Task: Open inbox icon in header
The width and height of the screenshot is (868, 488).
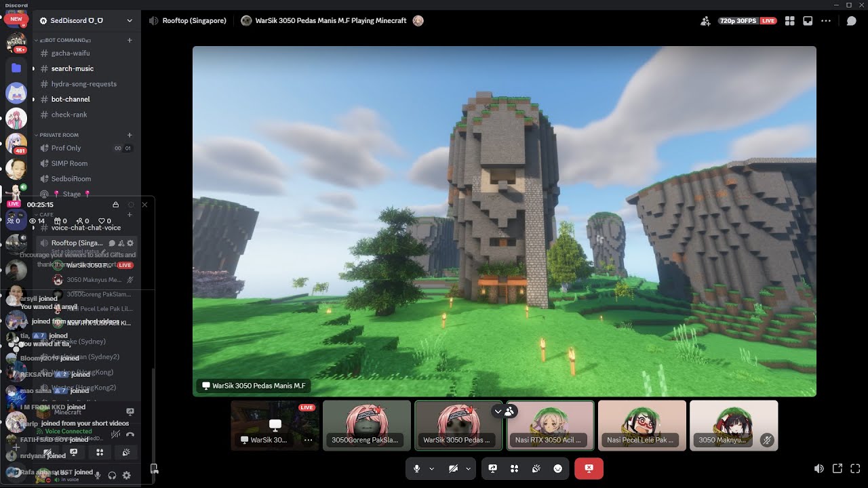Action: point(808,21)
